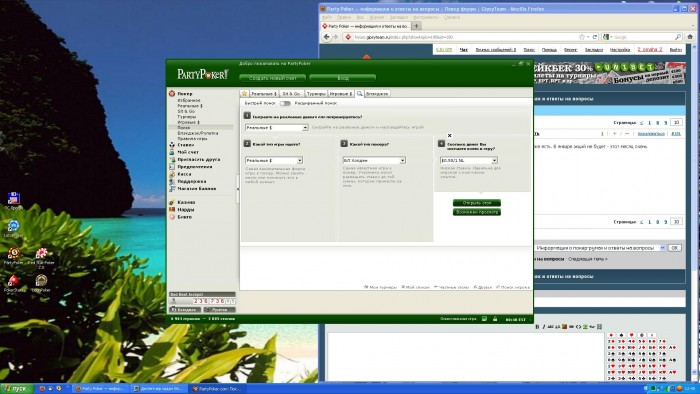Click the Касса sidebar icon
Image resolution: width=700 pixels, height=394 pixels.
click(172, 174)
